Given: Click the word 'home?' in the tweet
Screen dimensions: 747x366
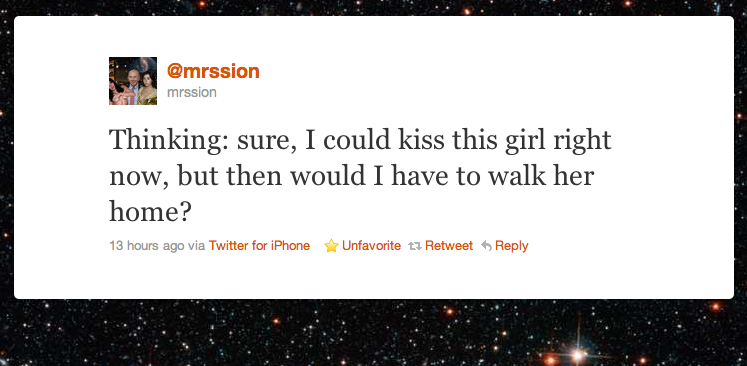Looking at the screenshot, I should [150, 212].
